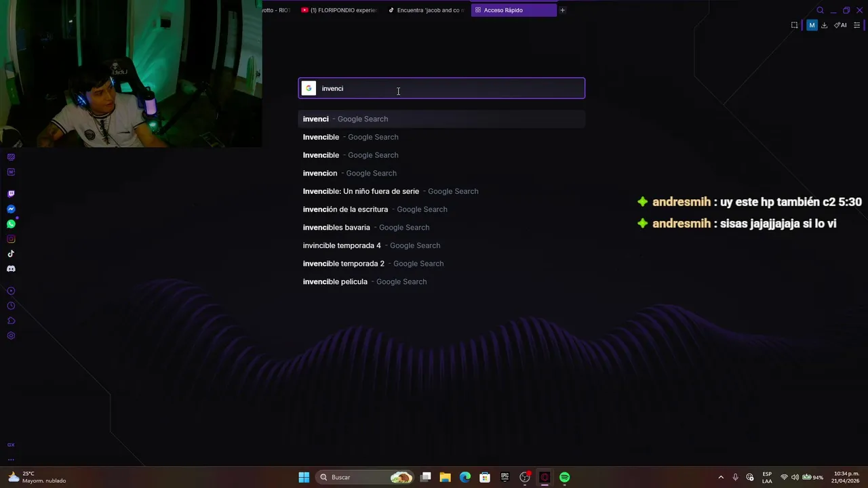The height and width of the screenshot is (488, 868).
Task: Switch to the FLORIPONDIO YouTube tab
Action: [x=339, y=10]
